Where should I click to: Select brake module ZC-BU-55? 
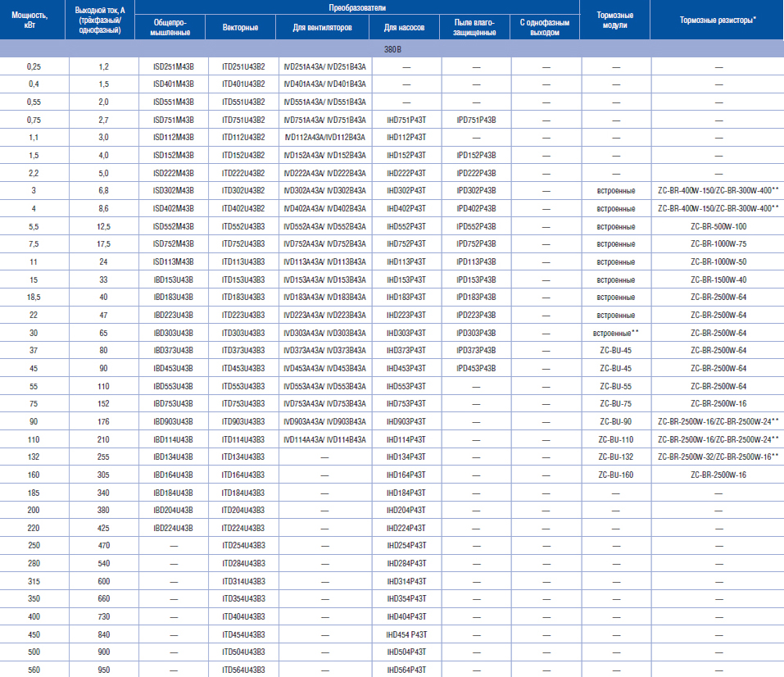[x=616, y=386]
